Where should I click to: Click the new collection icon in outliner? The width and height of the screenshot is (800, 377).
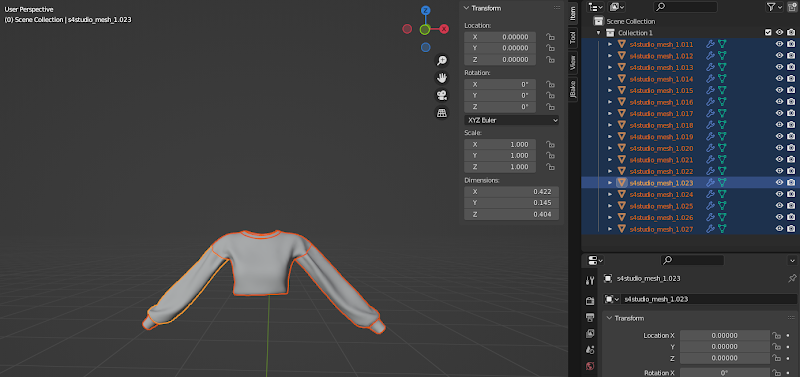[x=793, y=7]
